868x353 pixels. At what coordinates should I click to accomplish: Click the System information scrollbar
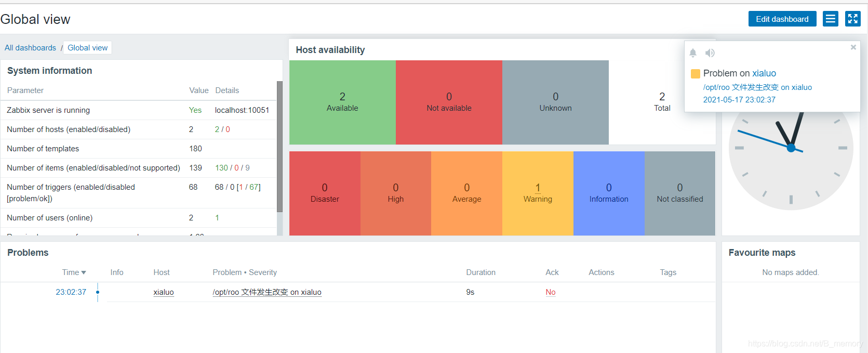[279, 147]
